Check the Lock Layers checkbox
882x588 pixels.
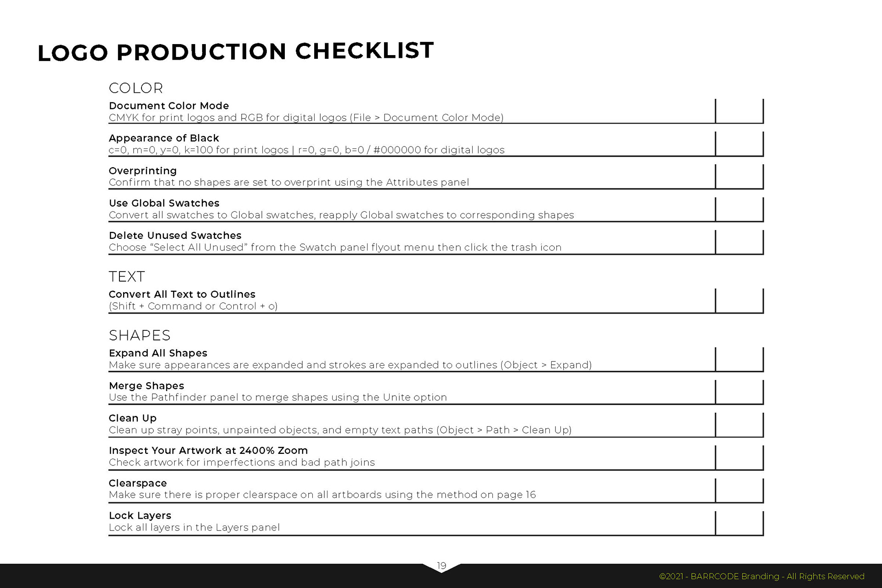coord(739,522)
